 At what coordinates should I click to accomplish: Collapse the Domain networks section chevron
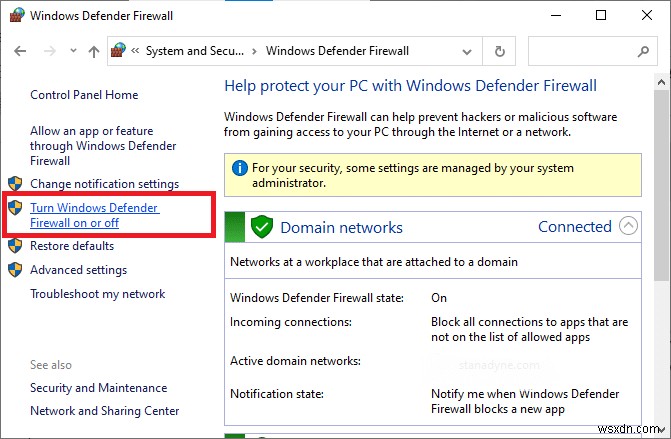[x=628, y=226]
